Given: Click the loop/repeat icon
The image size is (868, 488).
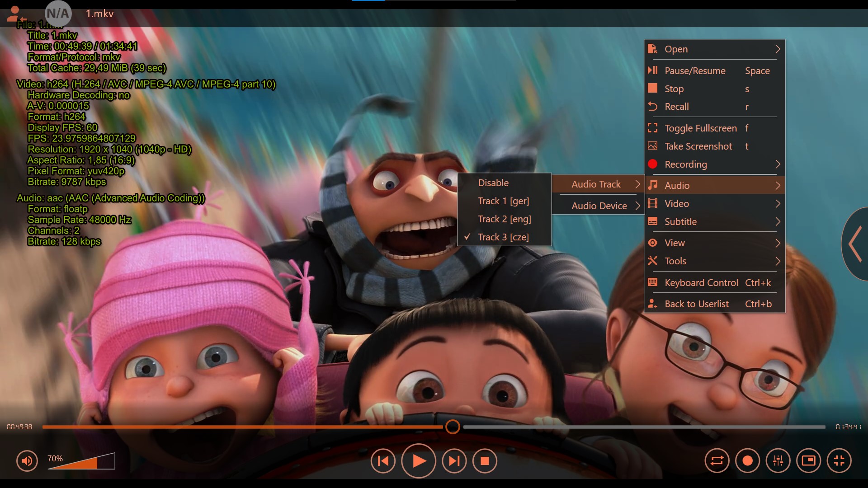Looking at the screenshot, I should (x=717, y=460).
